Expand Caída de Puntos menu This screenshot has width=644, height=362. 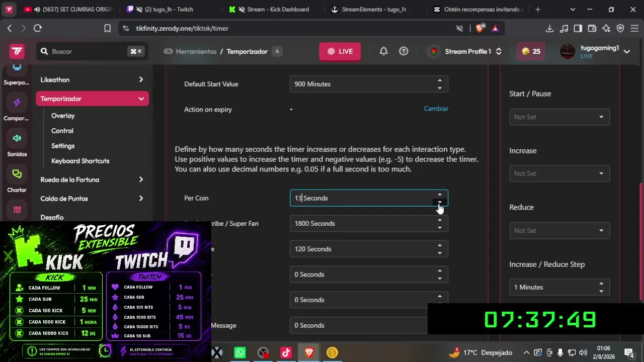[x=92, y=199]
